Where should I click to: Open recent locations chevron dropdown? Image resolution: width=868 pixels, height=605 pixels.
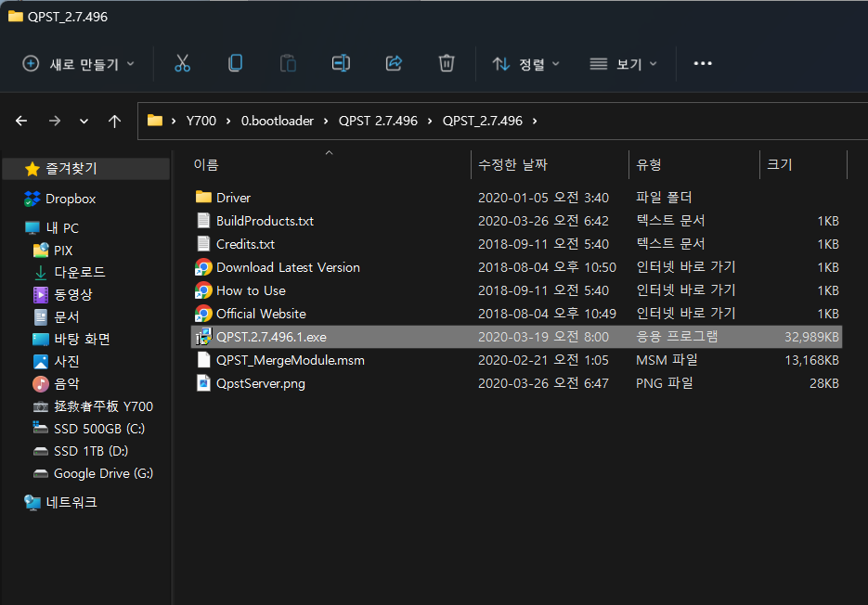(x=84, y=122)
